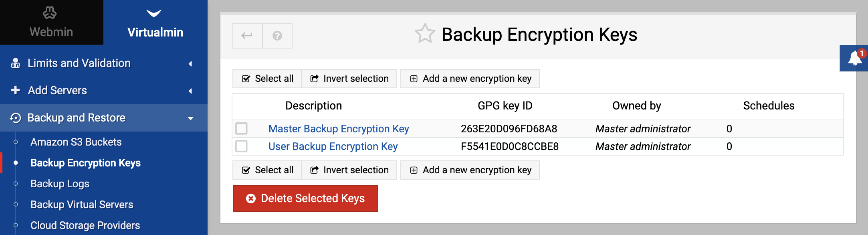Click the Webmin logo icon
The width and height of the screenshot is (868, 235).
[50, 13]
